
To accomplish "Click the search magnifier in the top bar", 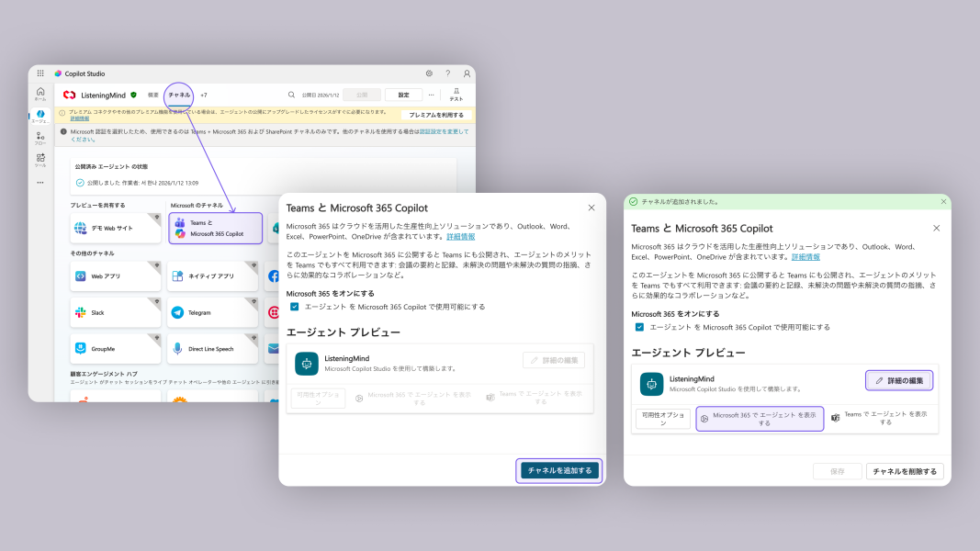I will (x=292, y=95).
